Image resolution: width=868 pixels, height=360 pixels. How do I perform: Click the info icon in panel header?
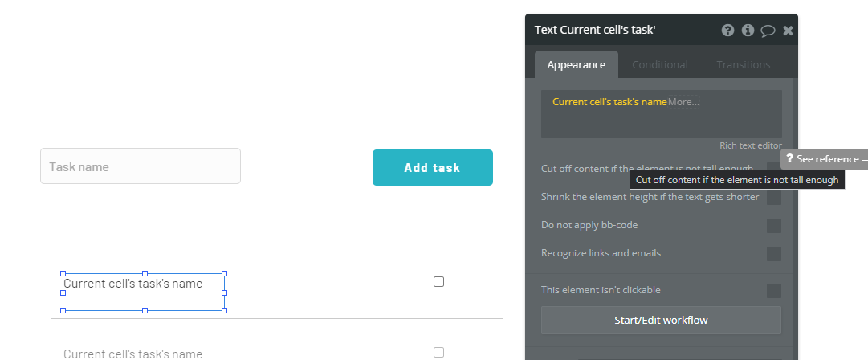point(748,31)
